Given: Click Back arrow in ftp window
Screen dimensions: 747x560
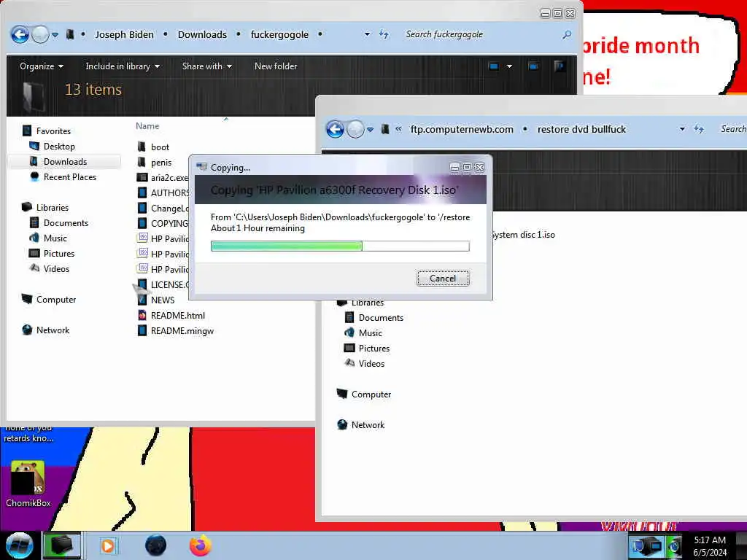Looking at the screenshot, I should tap(335, 129).
